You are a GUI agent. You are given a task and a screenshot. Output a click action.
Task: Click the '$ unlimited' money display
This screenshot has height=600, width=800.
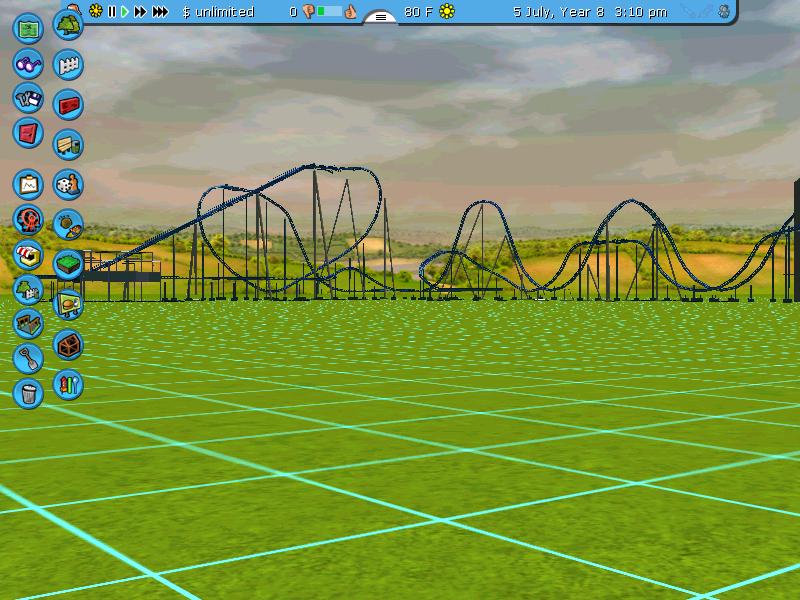pyautogui.click(x=218, y=12)
